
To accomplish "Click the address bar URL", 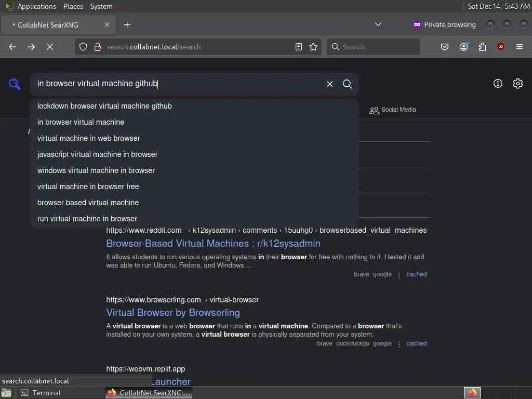I will coord(154,47).
